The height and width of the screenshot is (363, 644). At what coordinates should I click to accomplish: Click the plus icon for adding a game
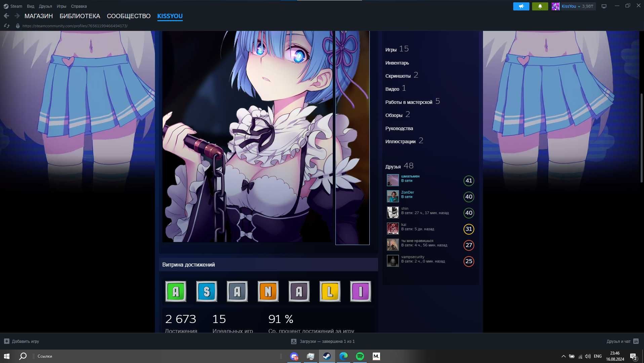pyautogui.click(x=7, y=341)
